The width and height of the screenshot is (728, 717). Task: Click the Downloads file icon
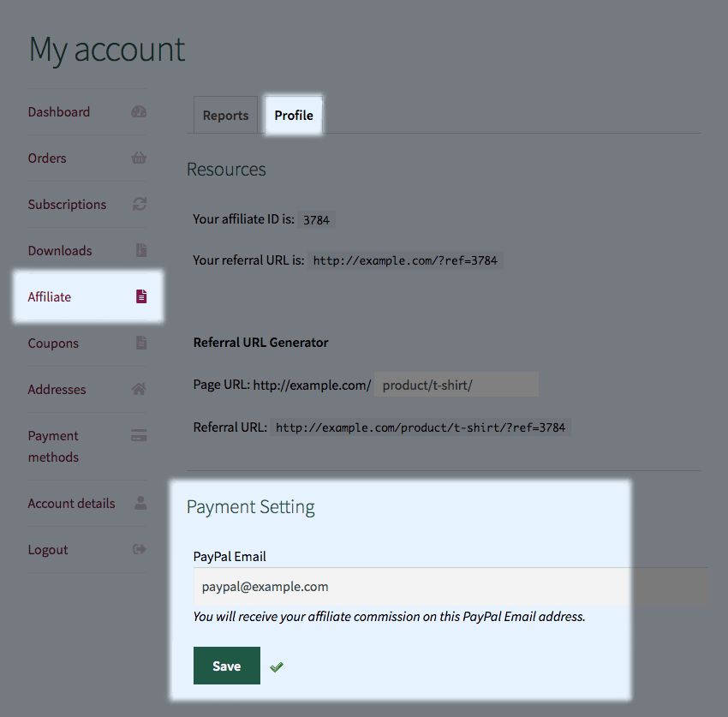pos(141,250)
